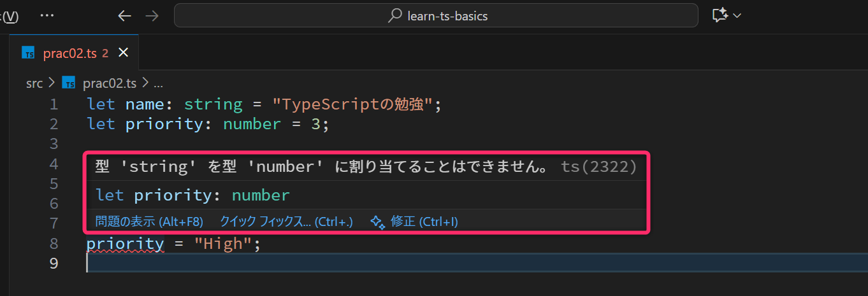Click the TS icon in the breadcrumb
This screenshot has height=296, width=868.
click(69, 83)
